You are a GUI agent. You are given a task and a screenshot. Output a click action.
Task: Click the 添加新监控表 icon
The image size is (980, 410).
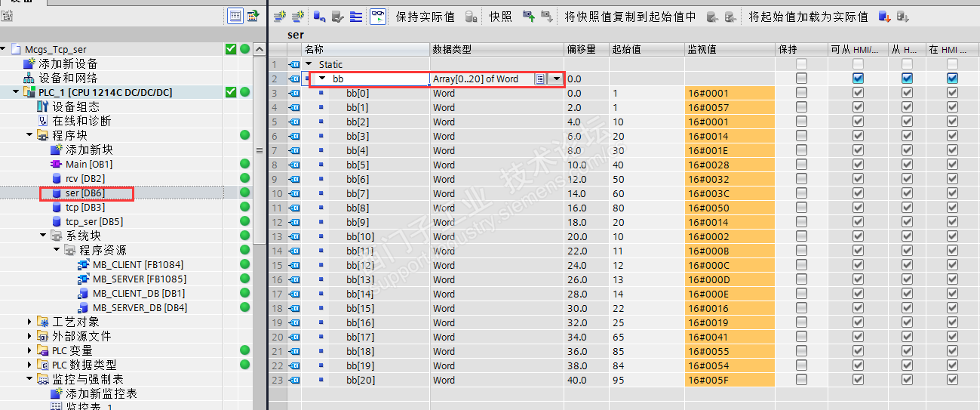pos(57,393)
